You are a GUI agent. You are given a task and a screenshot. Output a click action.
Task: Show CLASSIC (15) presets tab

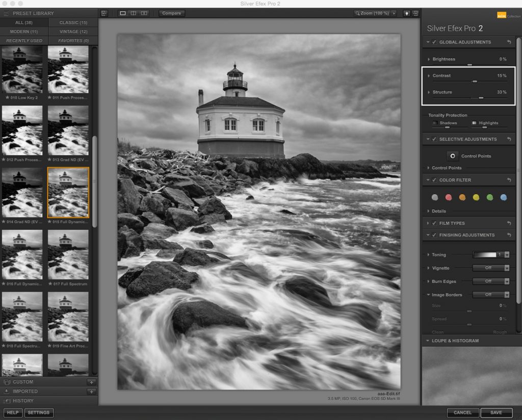pyautogui.click(x=73, y=22)
